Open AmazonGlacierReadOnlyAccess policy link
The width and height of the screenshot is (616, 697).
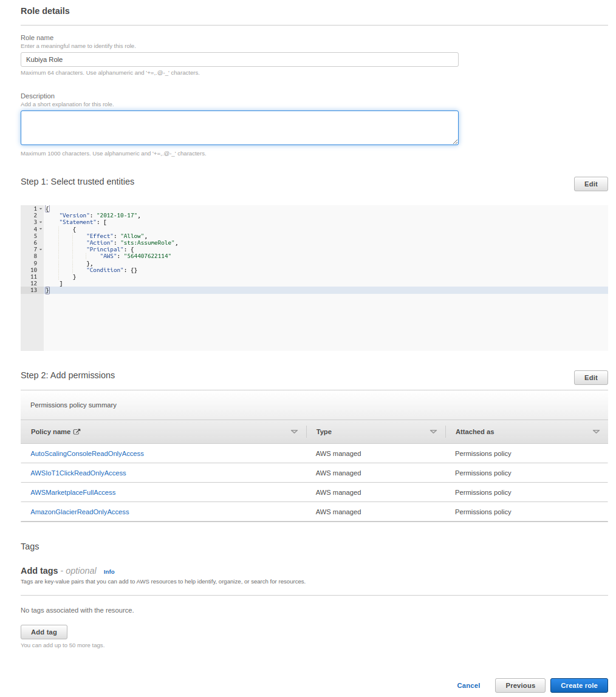pyautogui.click(x=80, y=512)
